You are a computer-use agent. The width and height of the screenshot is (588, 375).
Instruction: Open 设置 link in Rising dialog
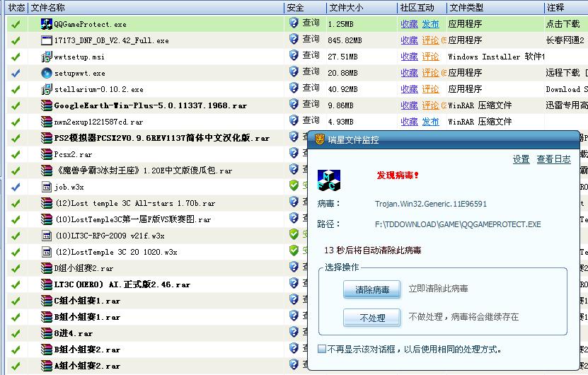tap(521, 159)
